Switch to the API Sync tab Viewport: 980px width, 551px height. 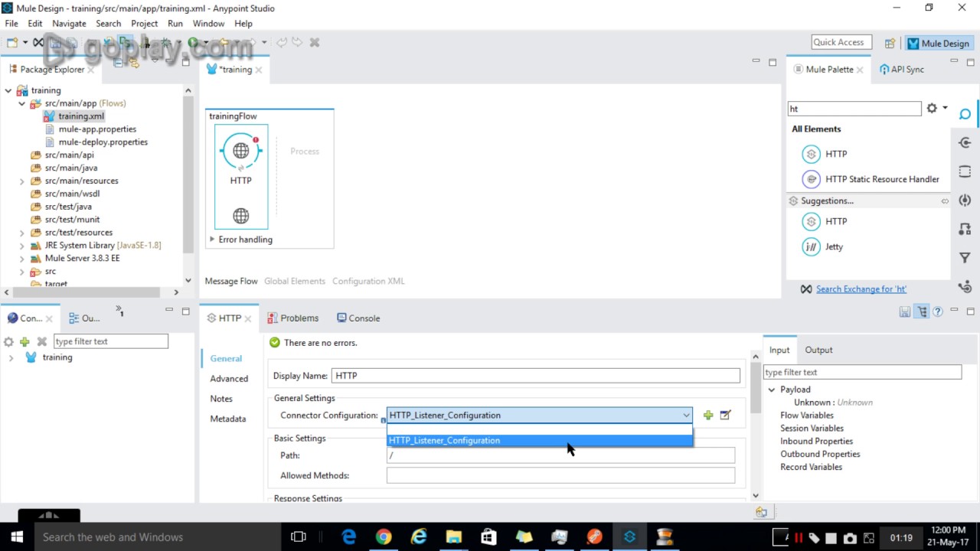coord(902,69)
